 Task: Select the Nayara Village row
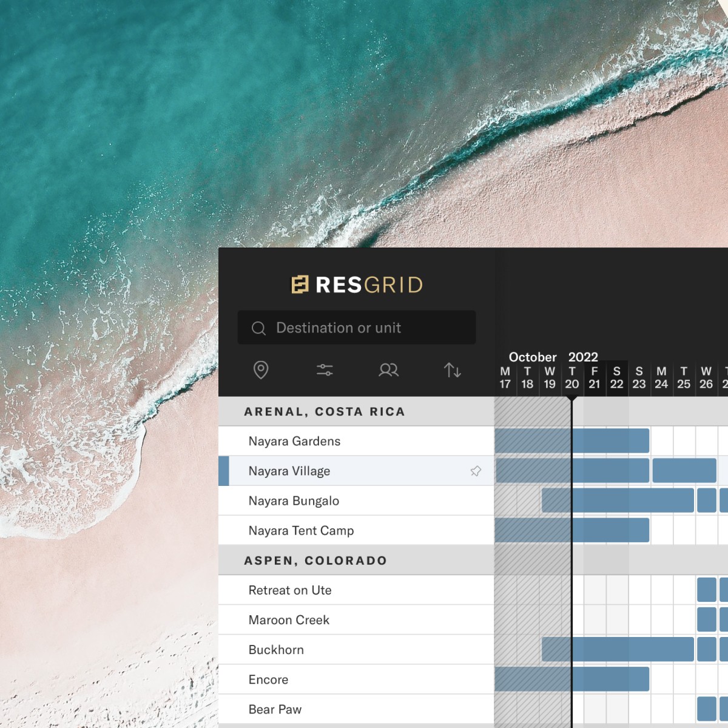tap(356, 471)
